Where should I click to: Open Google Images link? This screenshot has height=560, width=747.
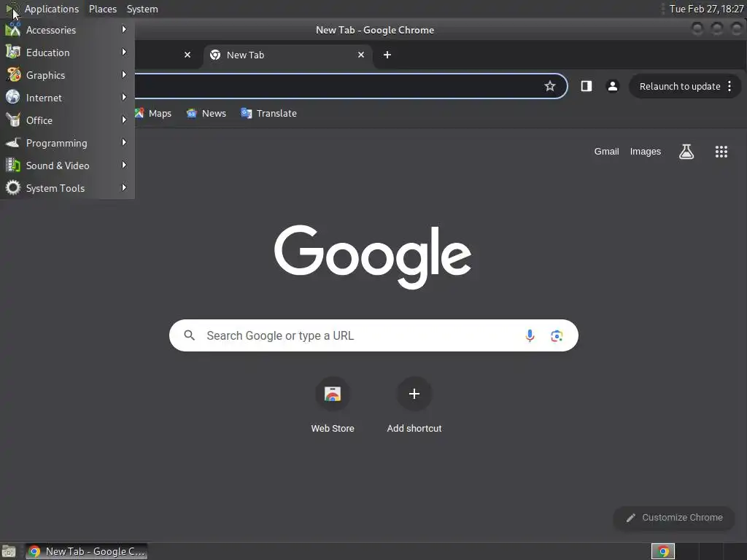click(645, 152)
